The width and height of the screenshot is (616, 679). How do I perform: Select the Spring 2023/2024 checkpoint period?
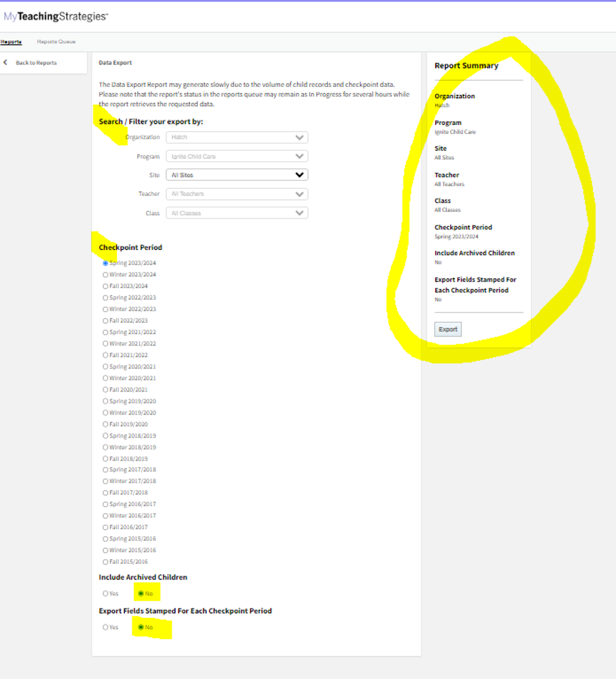click(105, 263)
